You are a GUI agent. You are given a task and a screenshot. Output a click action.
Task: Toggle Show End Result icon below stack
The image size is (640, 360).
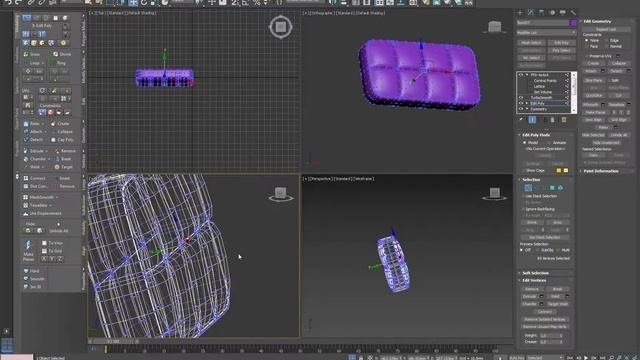tap(532, 120)
